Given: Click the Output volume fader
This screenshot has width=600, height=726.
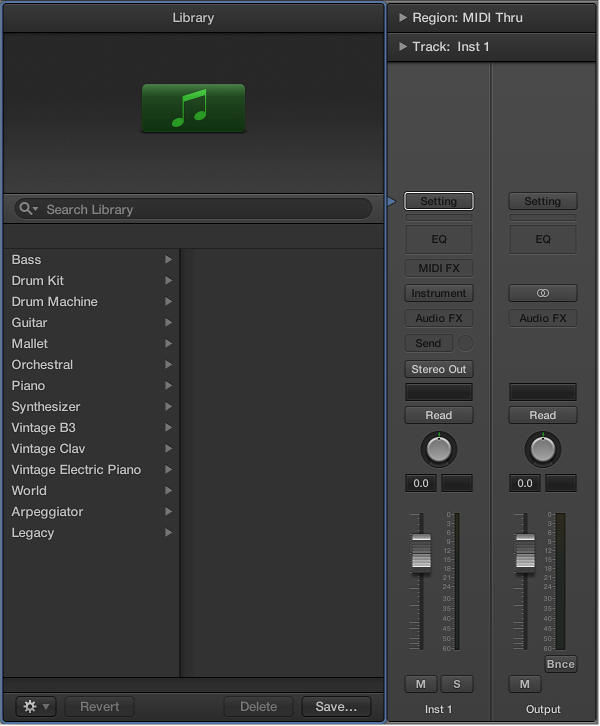Looking at the screenshot, I should (x=525, y=551).
